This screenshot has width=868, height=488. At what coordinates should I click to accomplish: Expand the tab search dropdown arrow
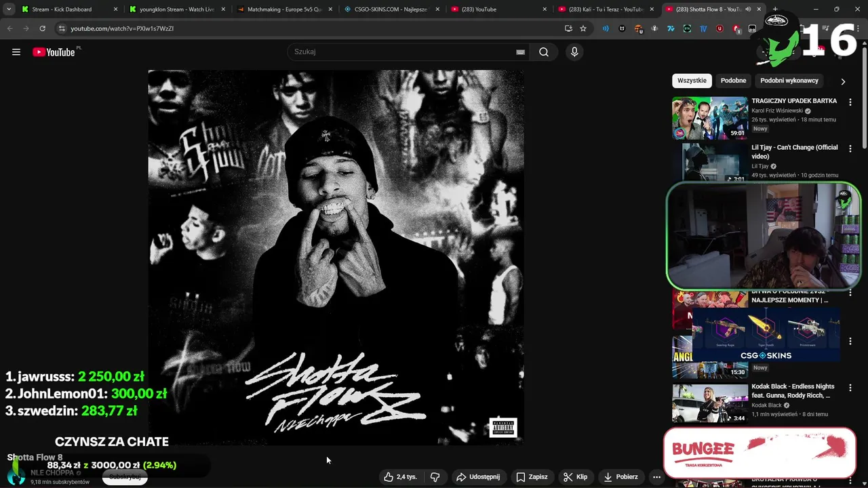tap(9, 9)
